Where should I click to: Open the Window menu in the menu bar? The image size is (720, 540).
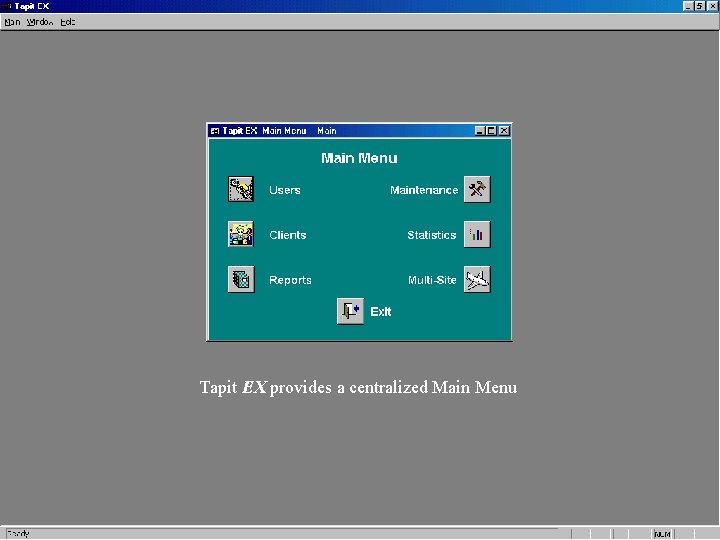(x=40, y=22)
